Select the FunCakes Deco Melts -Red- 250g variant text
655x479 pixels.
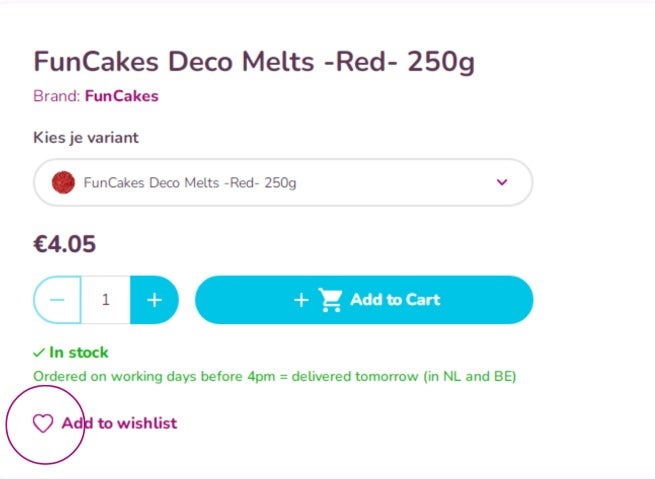tap(190, 183)
